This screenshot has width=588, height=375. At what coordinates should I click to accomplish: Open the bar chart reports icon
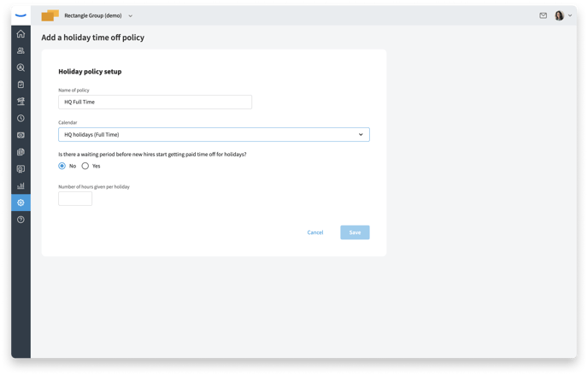pos(21,186)
